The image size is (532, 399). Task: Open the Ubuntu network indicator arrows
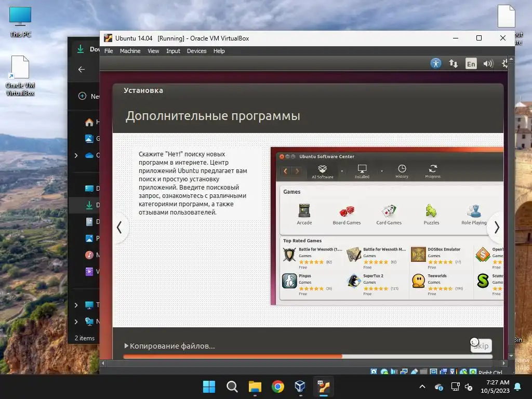pos(453,63)
